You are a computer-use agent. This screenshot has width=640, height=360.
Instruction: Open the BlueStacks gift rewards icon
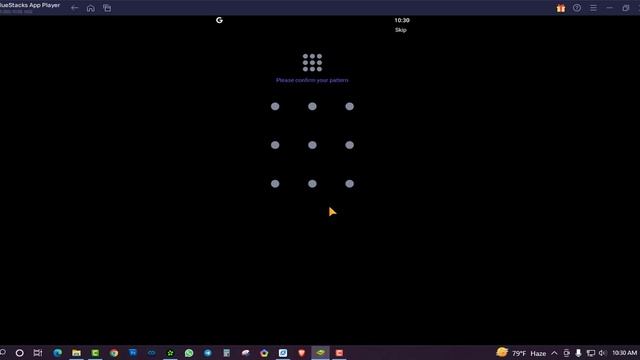[x=561, y=8]
